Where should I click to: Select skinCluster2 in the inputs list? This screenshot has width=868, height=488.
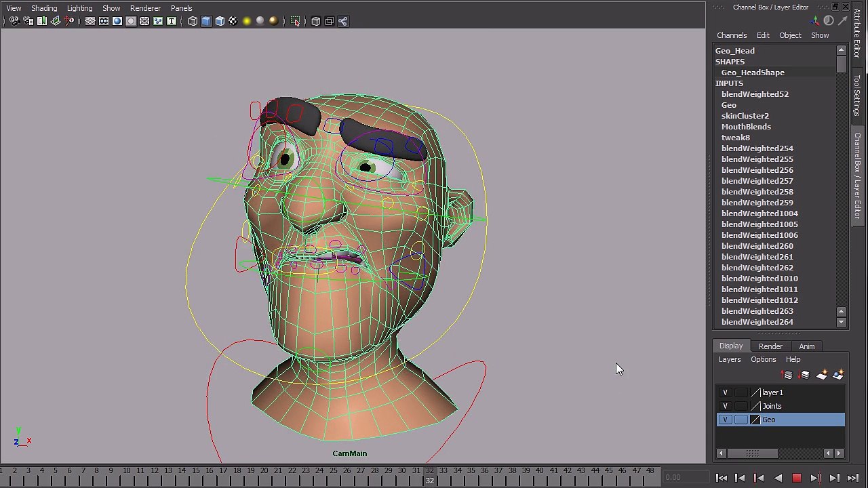745,116
